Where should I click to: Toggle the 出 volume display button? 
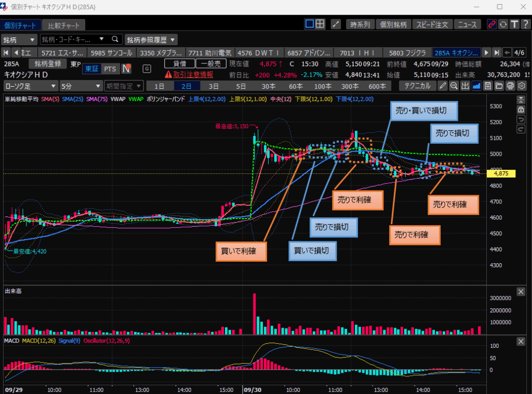[x=465, y=86]
